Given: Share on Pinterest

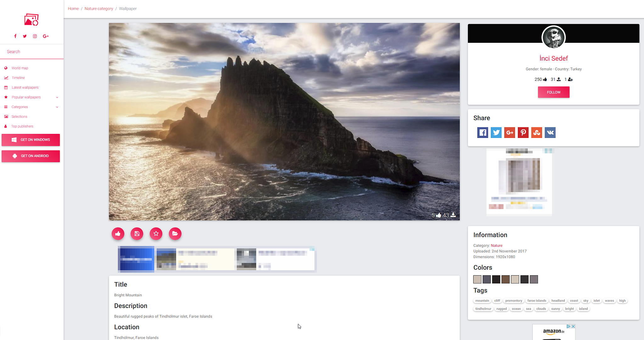Looking at the screenshot, I should (523, 133).
